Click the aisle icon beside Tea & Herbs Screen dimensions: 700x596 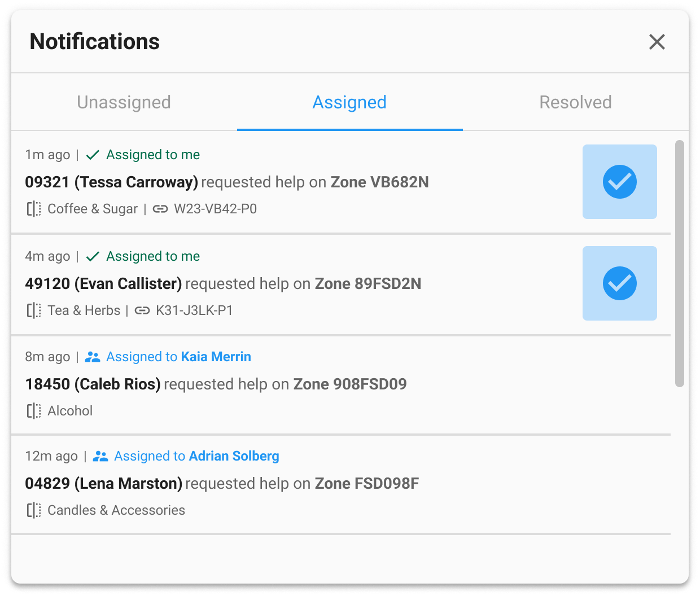click(x=34, y=310)
